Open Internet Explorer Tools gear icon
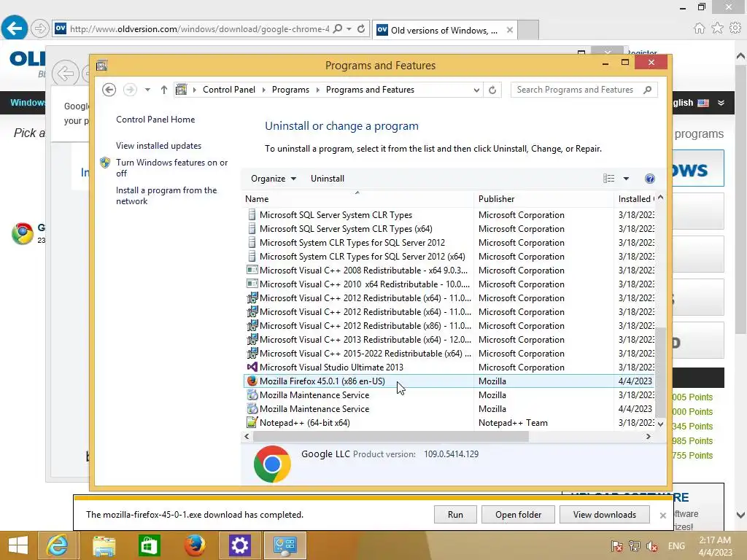 pyautogui.click(x=735, y=28)
